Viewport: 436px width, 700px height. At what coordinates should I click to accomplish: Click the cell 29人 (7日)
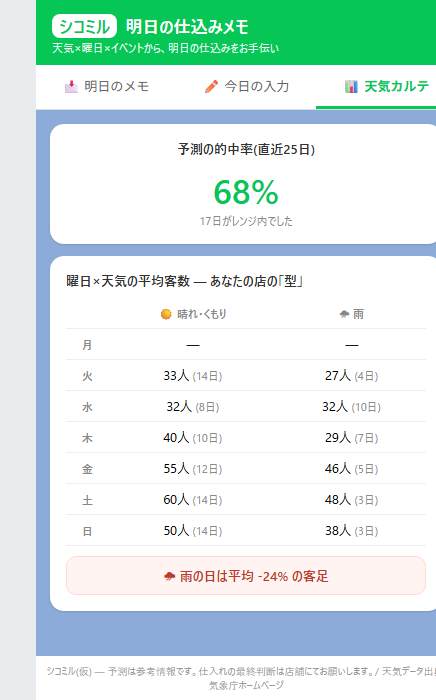click(352, 438)
